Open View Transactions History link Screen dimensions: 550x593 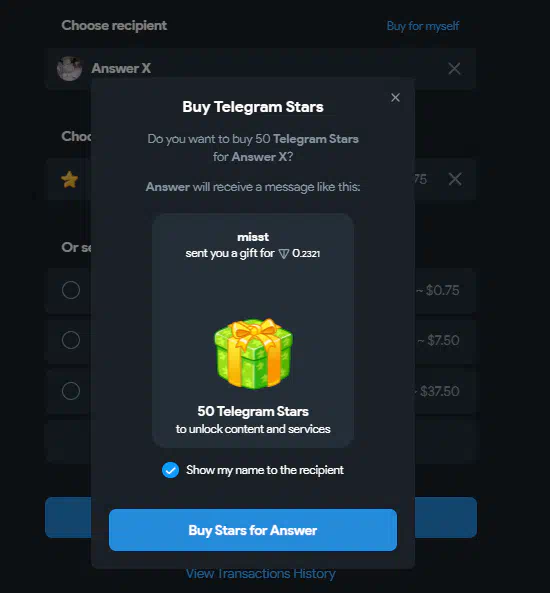(x=261, y=574)
